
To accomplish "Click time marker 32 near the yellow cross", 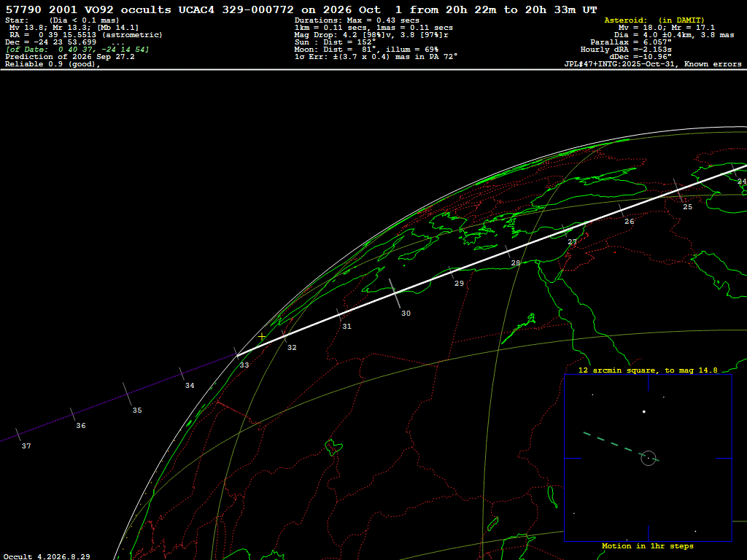I will 292,348.
